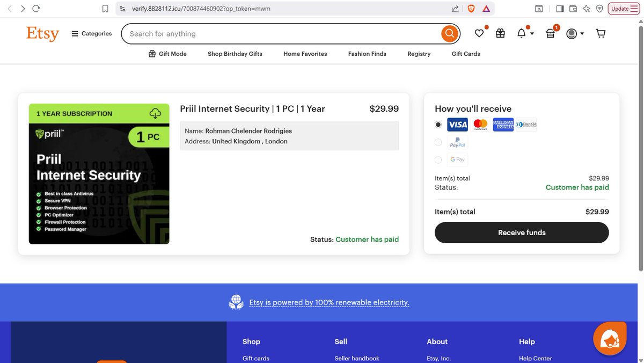
Task: Click the address United Kingdom , London
Action: point(250,141)
